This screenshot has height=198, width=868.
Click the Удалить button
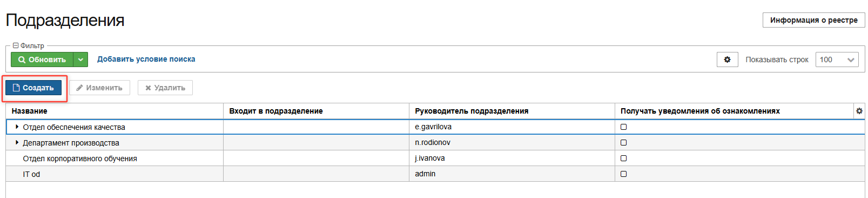pos(165,88)
